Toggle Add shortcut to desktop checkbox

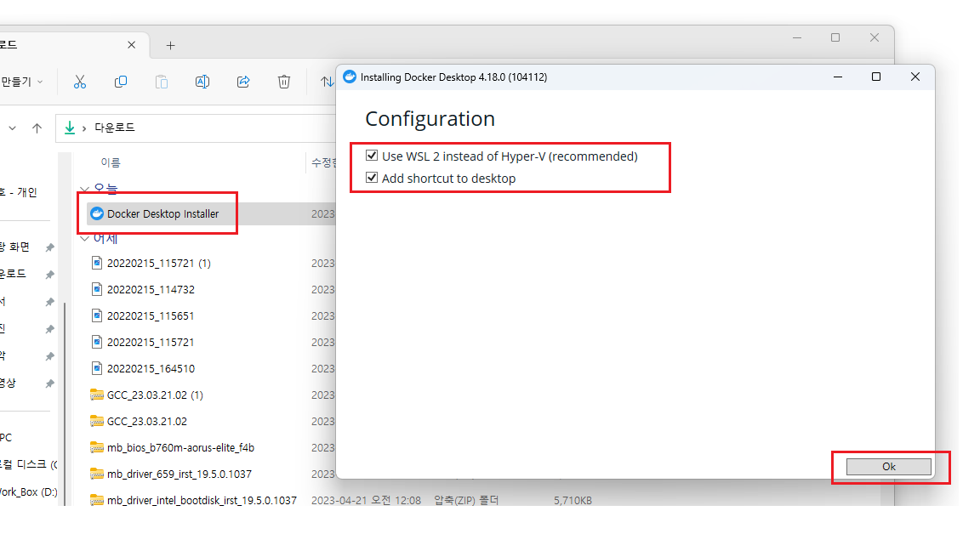pyautogui.click(x=372, y=178)
